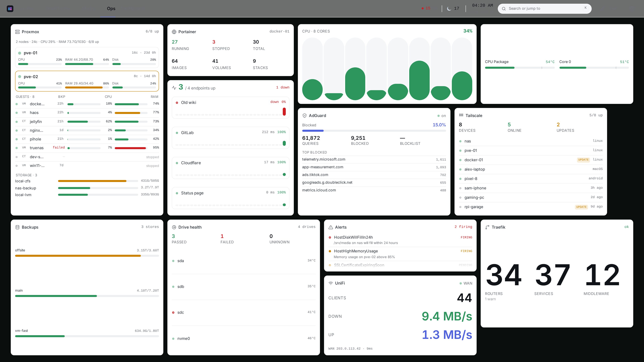Viewport: 644px width, 362px height.
Task: Select the pve-01 node card
Action: click(x=87, y=57)
